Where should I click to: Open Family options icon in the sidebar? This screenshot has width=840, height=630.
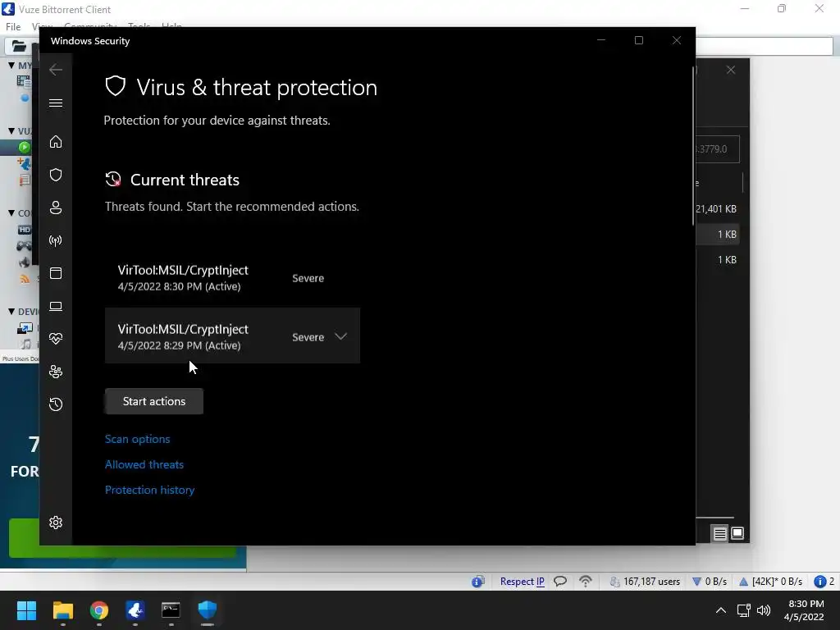(x=56, y=372)
